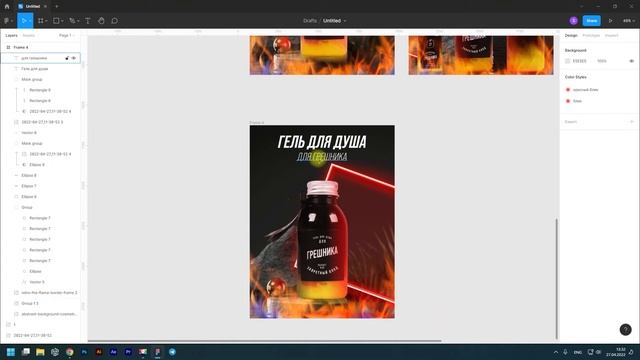Switch to Design tab
640x360 pixels.
(571, 36)
